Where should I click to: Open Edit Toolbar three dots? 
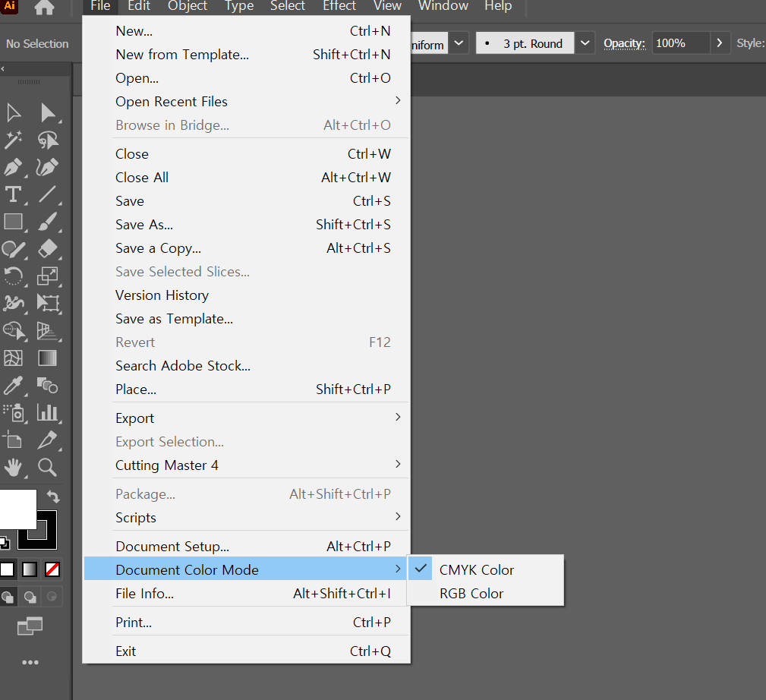(30, 662)
